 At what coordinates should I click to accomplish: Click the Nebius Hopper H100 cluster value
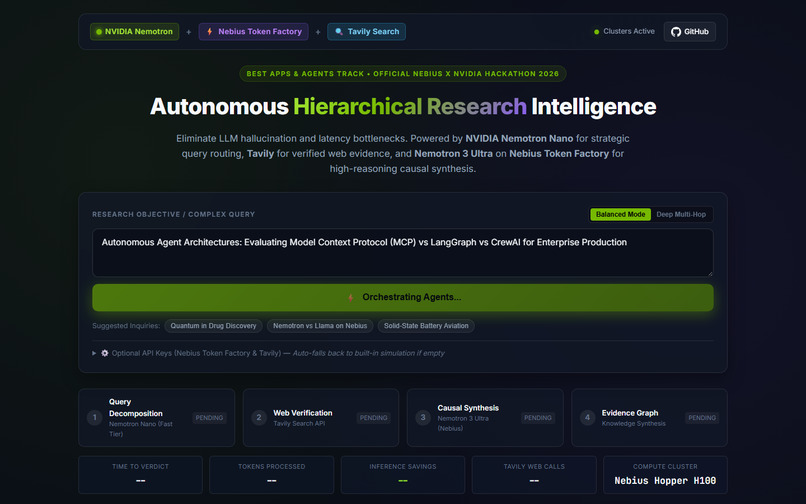tap(665, 481)
